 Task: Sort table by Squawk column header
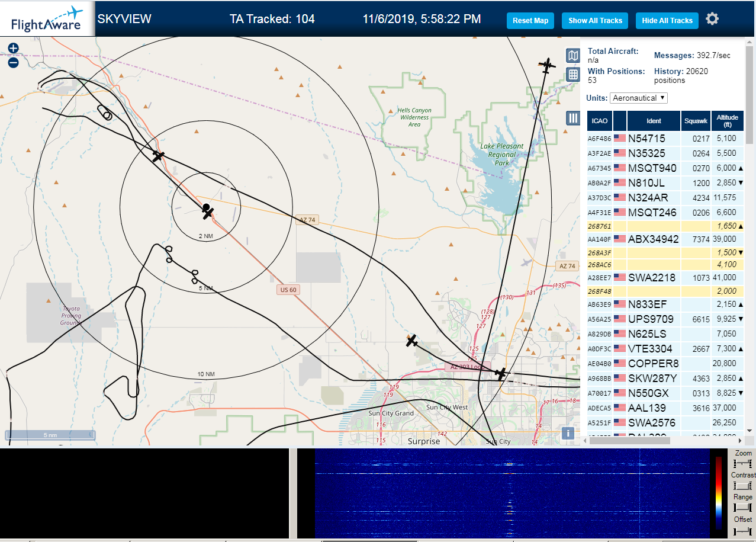pyautogui.click(x=696, y=121)
